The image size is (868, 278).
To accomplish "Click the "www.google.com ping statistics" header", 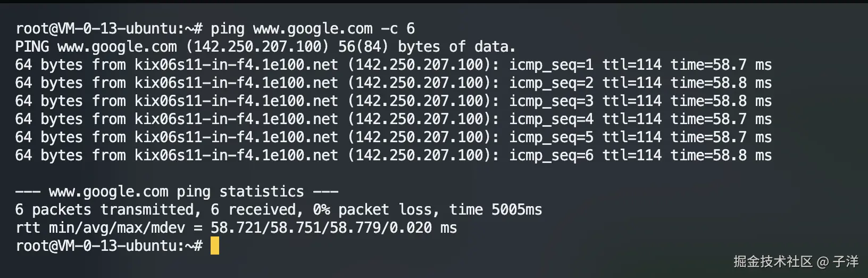I will [177, 192].
